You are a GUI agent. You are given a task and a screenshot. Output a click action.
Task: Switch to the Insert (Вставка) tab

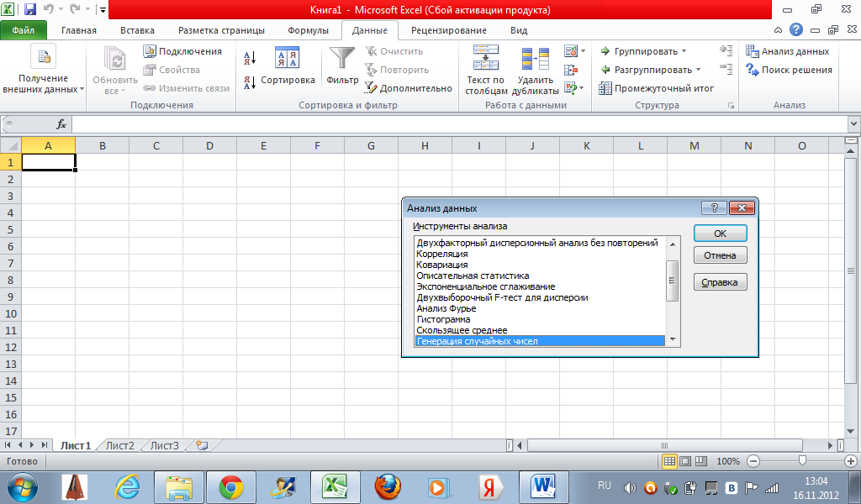(x=137, y=30)
